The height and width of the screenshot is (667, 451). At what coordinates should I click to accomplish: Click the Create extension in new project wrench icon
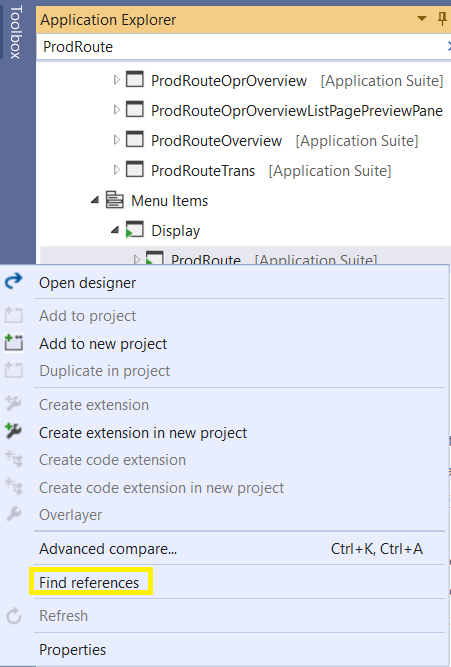(x=13, y=431)
